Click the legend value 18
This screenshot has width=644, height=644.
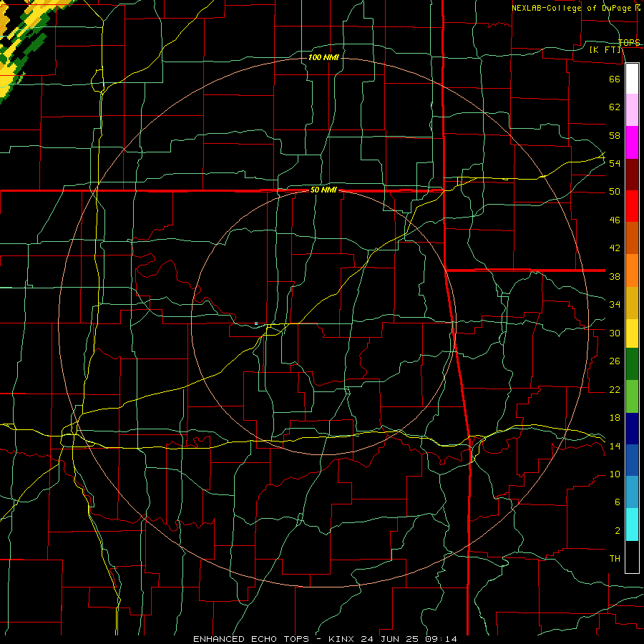tap(615, 418)
